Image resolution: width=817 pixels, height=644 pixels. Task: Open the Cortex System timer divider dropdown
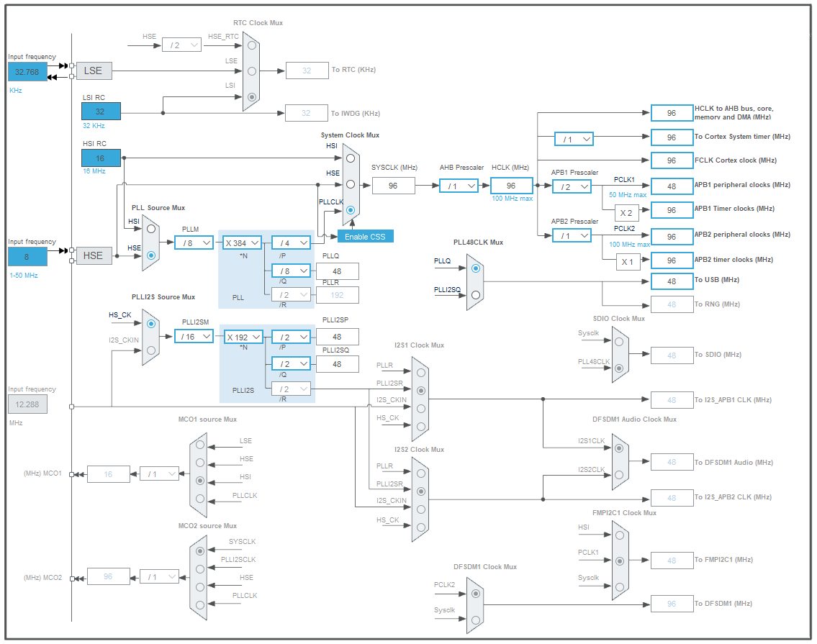point(574,137)
